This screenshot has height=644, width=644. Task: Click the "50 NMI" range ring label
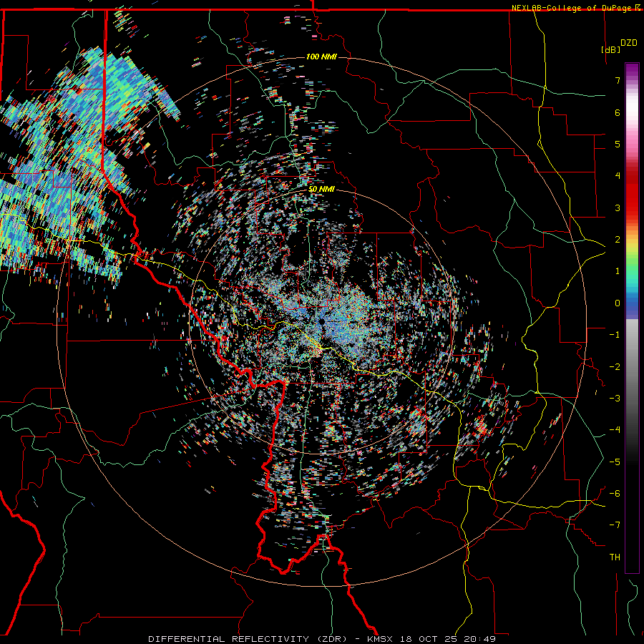tap(321, 190)
